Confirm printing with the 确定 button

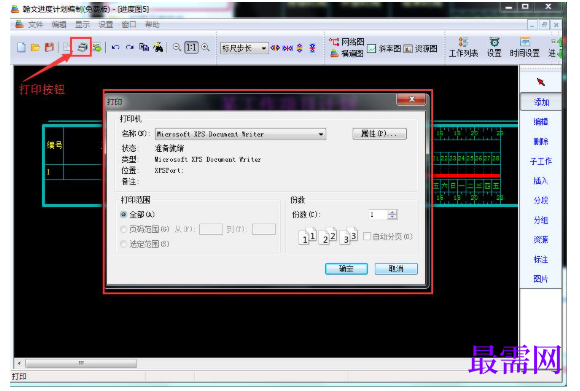coord(346,269)
